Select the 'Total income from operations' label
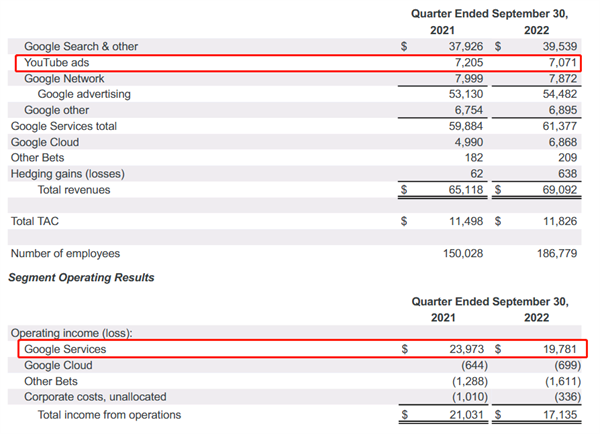The width and height of the screenshot is (600, 434). coord(109,415)
